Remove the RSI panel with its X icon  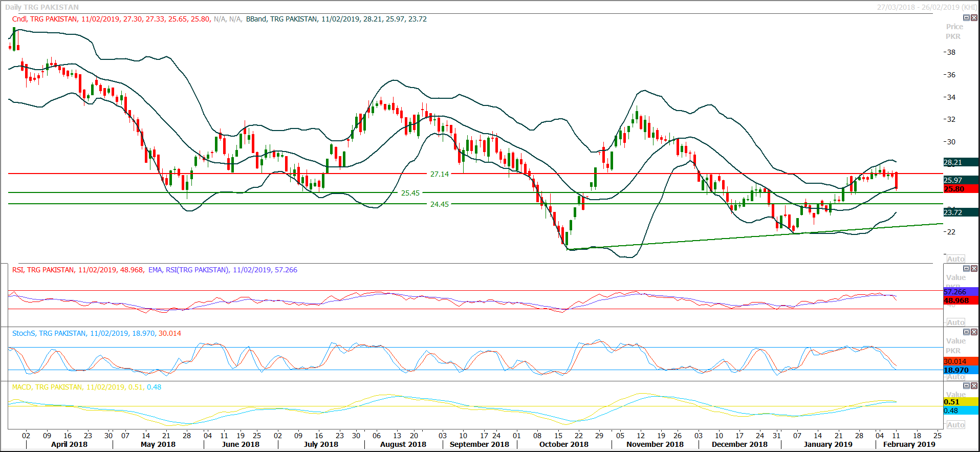974,268
